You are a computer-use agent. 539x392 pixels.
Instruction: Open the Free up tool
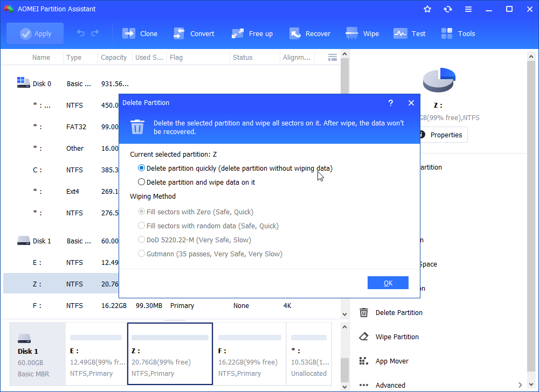pos(252,33)
